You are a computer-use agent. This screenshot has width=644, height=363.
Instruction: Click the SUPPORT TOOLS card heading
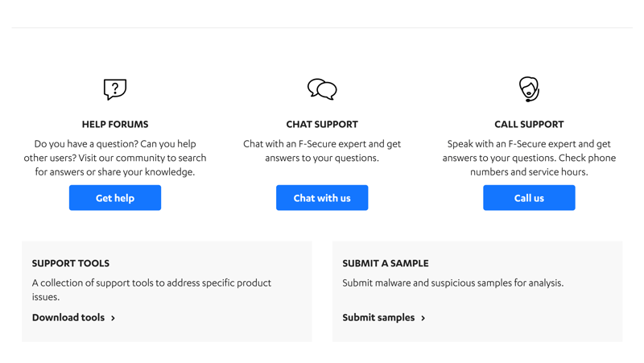point(71,263)
